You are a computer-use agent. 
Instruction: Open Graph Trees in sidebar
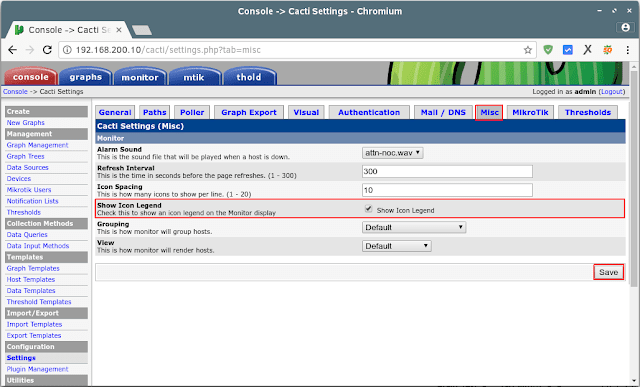point(25,156)
